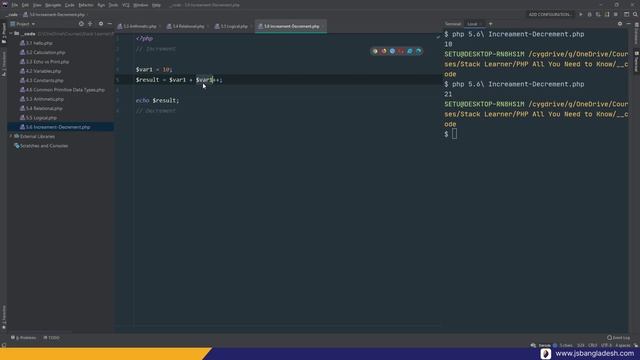Switch to the 5.3 Arithmetic.php tab
The image size is (640, 360).
139,26
